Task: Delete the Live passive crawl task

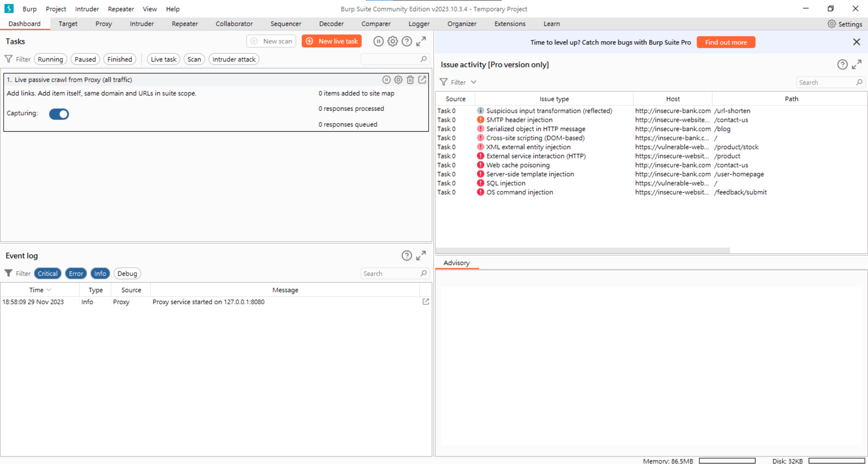Action: coord(410,80)
